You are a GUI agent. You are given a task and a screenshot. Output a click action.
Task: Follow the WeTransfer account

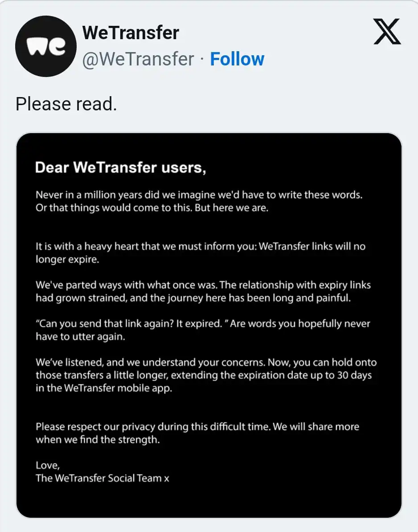(237, 59)
